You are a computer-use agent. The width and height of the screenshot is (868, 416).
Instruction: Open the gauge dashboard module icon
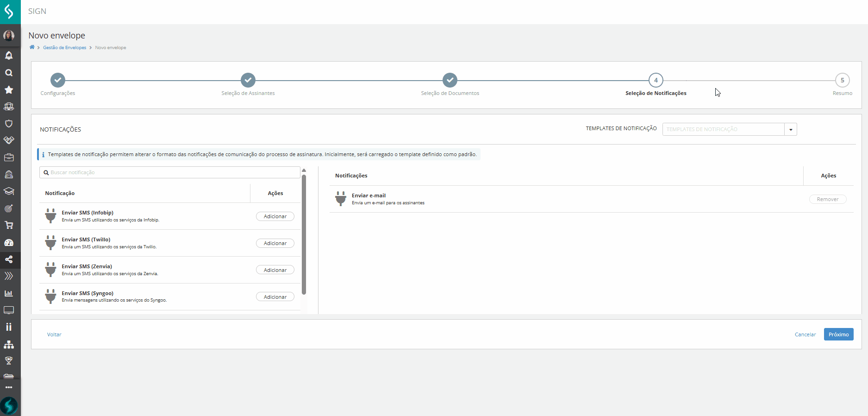9,242
